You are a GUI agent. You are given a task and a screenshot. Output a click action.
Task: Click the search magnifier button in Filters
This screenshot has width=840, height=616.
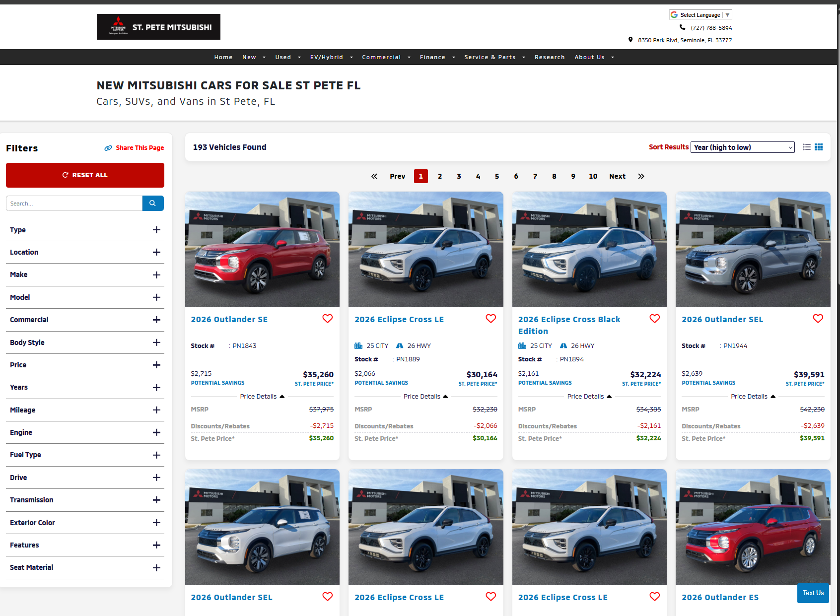[x=153, y=203]
